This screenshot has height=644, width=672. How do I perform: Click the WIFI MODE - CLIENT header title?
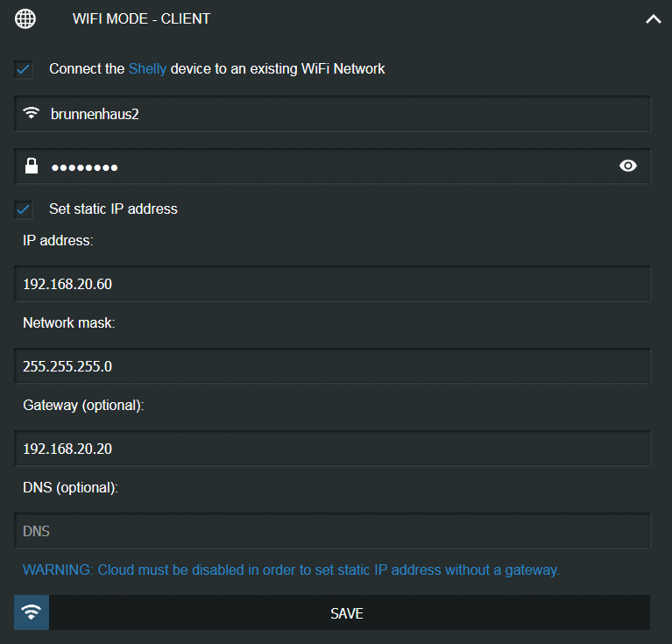pos(141,18)
